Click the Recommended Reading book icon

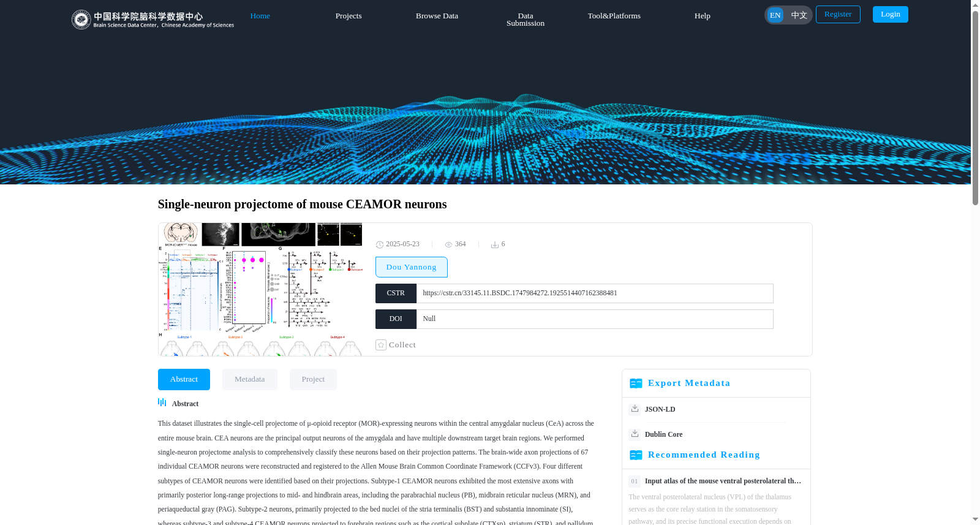(636, 455)
